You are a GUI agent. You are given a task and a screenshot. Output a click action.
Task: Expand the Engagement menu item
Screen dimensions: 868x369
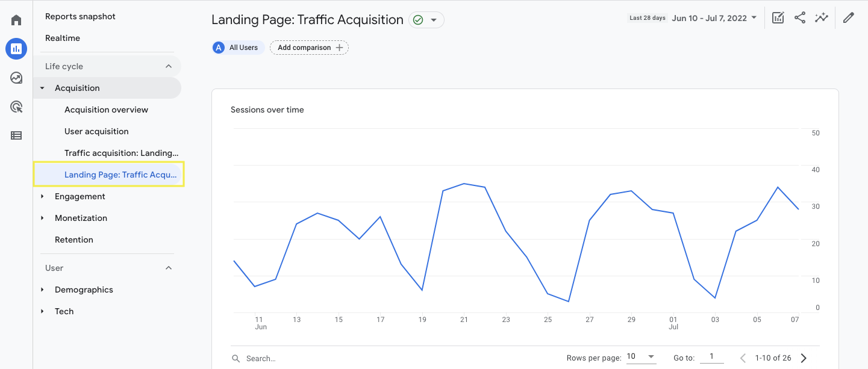point(80,196)
